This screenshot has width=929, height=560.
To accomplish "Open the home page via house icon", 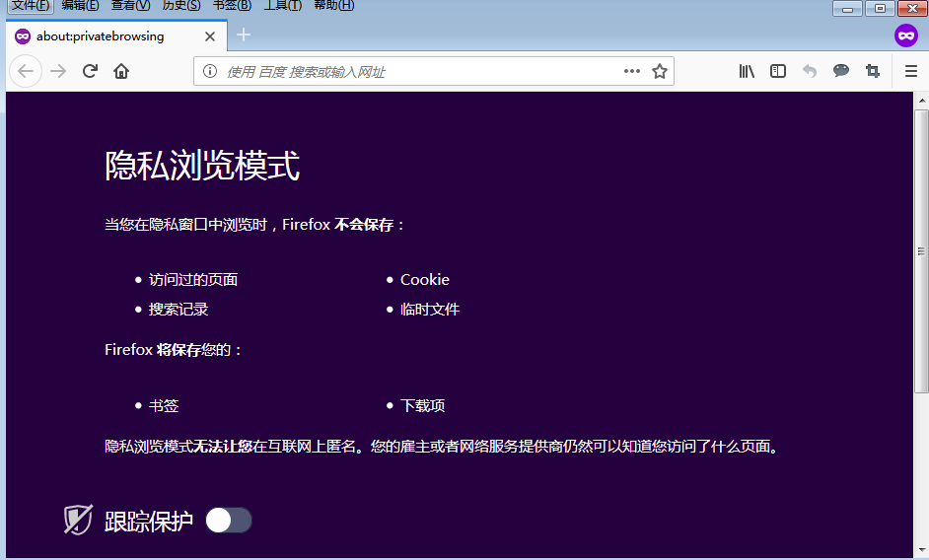I will 121,71.
